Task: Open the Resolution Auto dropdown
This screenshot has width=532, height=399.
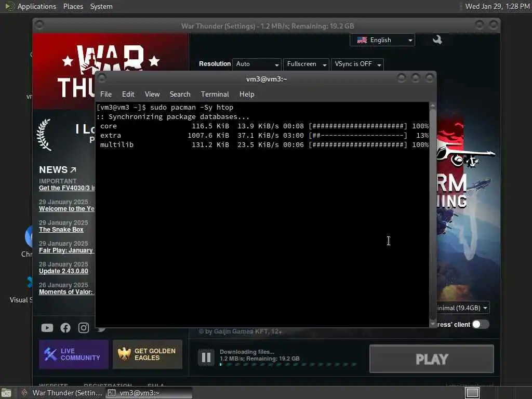Action: tap(257, 64)
